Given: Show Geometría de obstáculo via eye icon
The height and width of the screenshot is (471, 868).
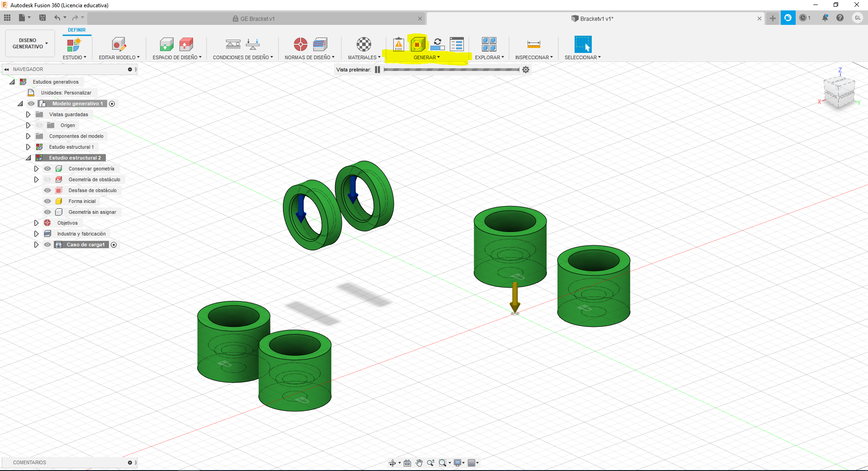Looking at the screenshot, I should click(47, 179).
